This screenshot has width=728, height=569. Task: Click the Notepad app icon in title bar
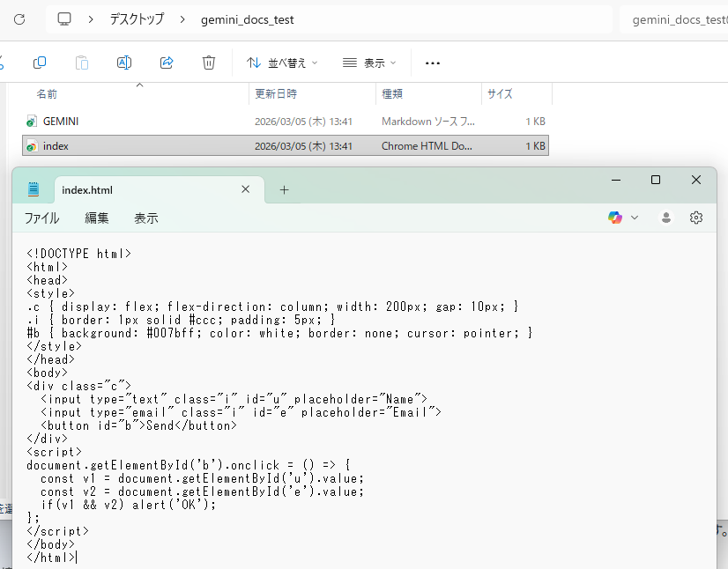33,189
